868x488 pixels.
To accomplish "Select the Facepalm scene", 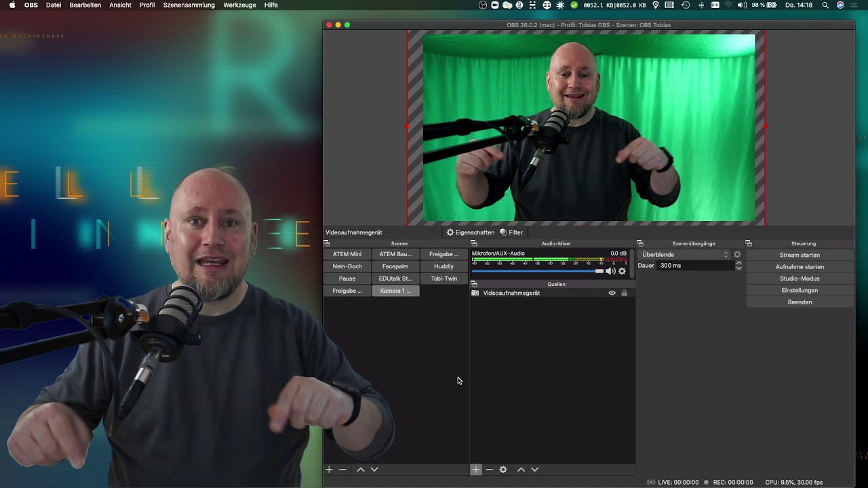I will [395, 266].
